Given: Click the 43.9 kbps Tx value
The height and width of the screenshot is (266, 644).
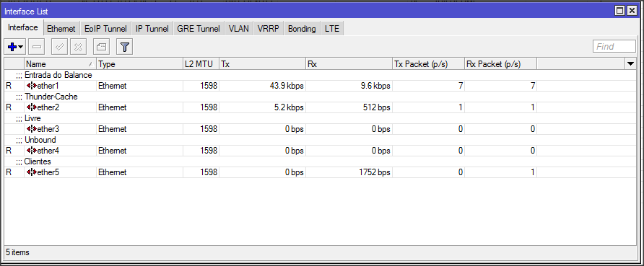Looking at the screenshot, I should coord(286,86).
